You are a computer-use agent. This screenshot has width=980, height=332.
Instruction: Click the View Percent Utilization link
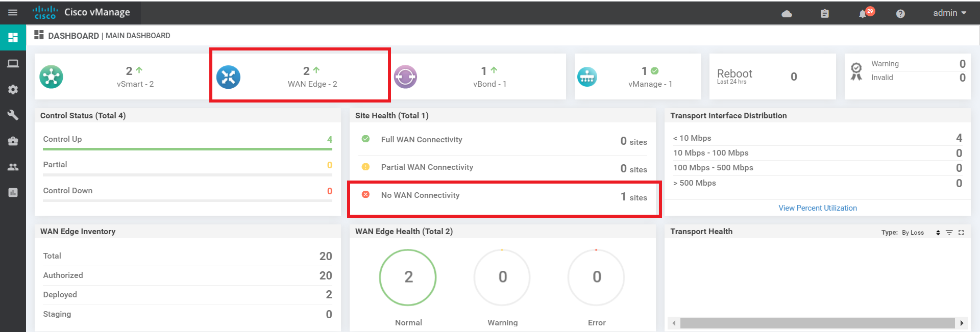(x=817, y=208)
